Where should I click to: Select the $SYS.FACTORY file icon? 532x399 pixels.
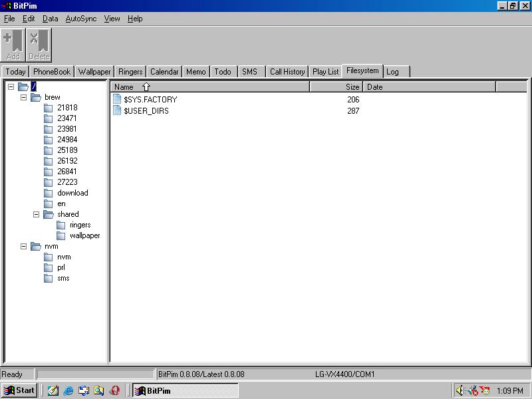pyautogui.click(x=117, y=99)
